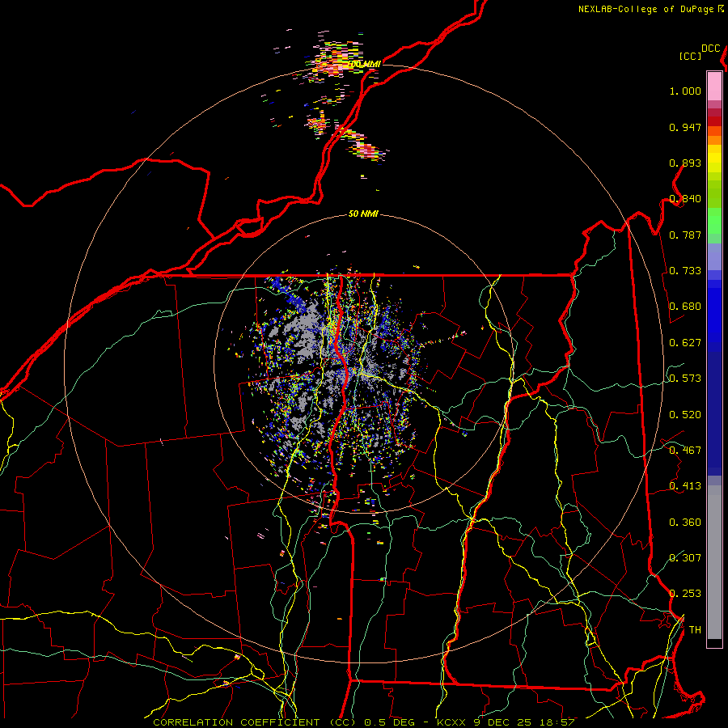The height and width of the screenshot is (728, 728).
Task: Click the [CC] scale header label
Action: tap(690, 56)
